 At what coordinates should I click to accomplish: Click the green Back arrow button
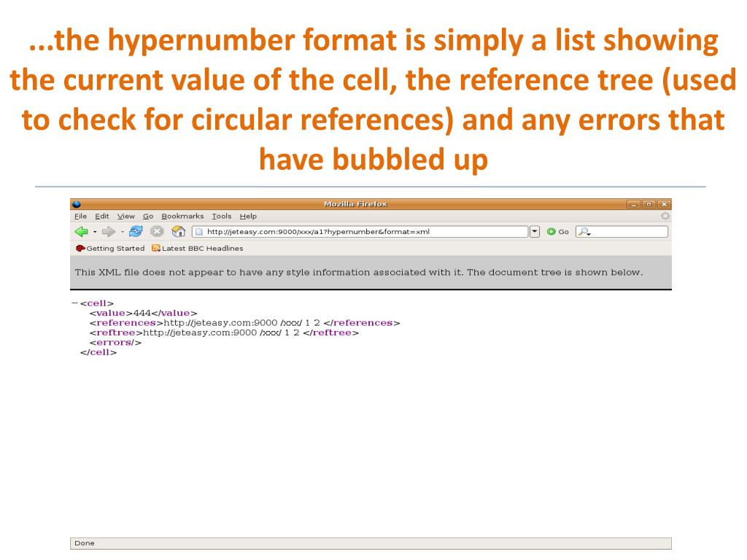82,231
